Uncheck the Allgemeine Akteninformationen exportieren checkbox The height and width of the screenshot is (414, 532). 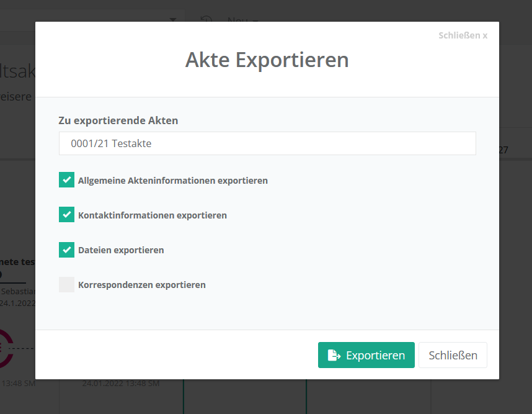pos(66,180)
